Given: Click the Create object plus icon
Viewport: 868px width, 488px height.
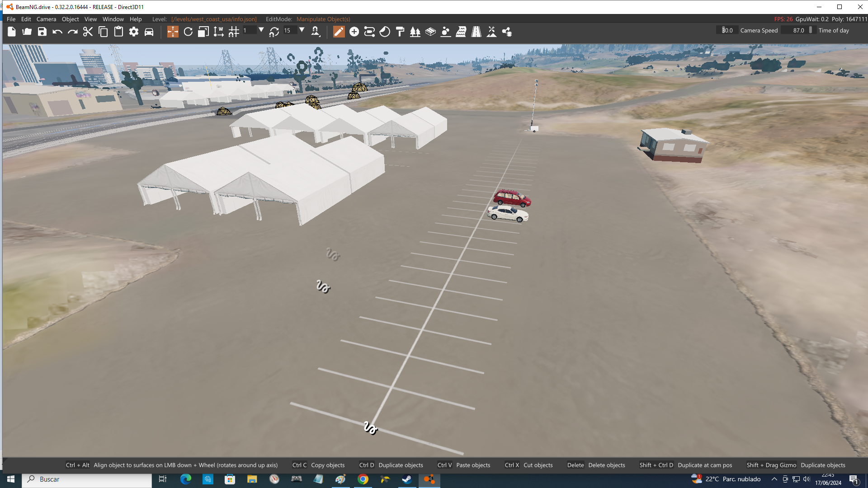Looking at the screenshot, I should [354, 32].
